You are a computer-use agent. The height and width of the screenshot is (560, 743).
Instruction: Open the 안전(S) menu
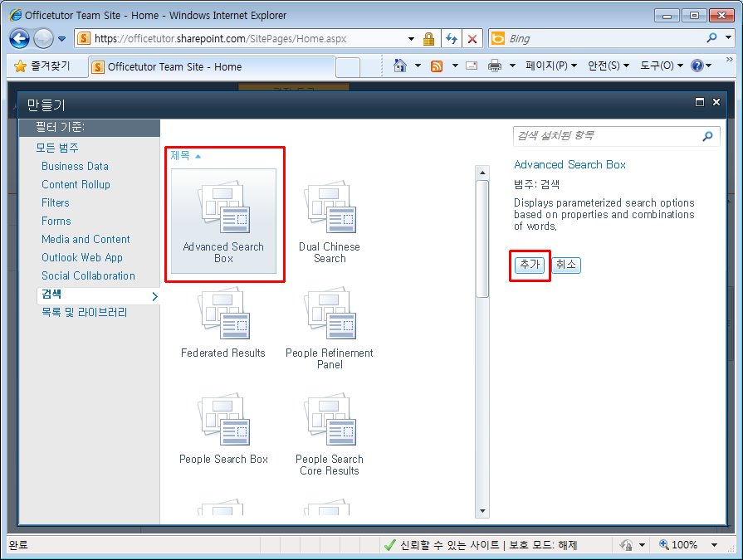(609, 66)
